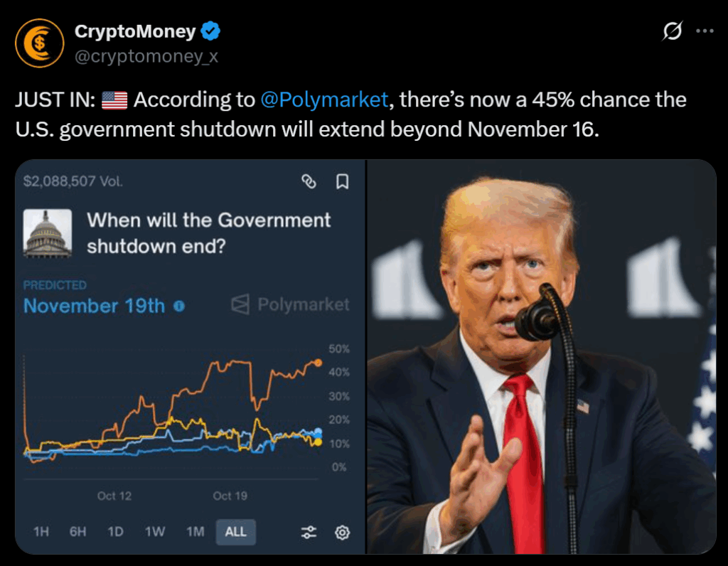
Task: Open the Trump photo at the microphone
Action: [x=541, y=357]
